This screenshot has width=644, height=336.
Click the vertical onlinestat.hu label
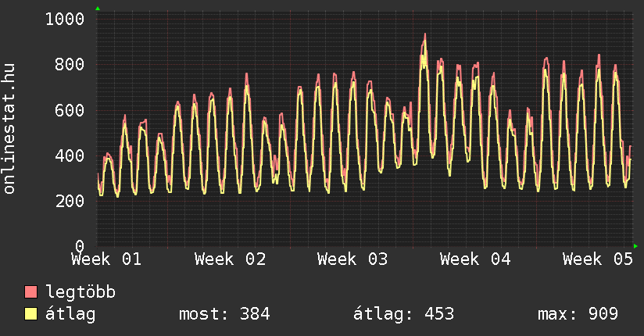pos(10,130)
